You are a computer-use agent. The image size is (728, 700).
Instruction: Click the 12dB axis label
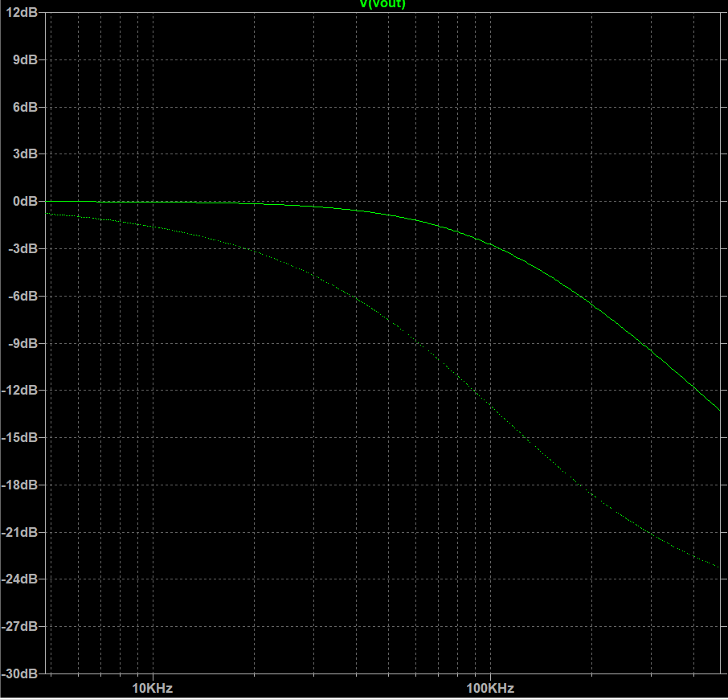tap(22, 13)
